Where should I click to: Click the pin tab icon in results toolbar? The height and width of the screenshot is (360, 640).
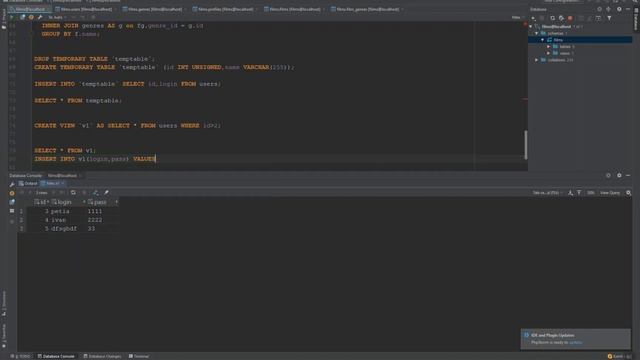pos(107,193)
